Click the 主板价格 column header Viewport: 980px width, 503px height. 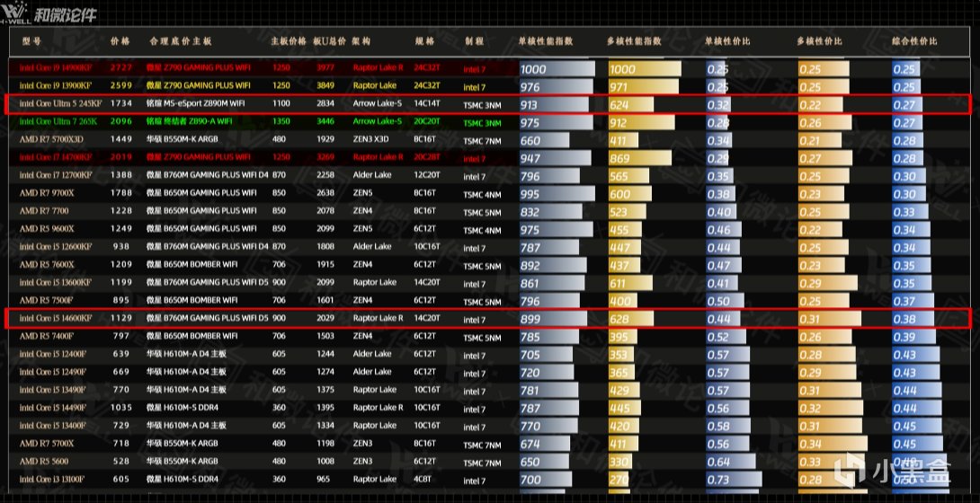tap(289, 41)
